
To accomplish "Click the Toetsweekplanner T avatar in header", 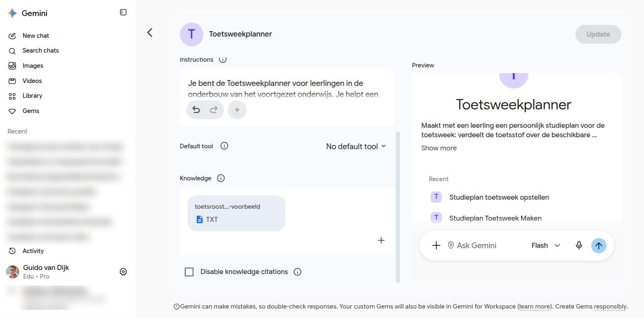I will (x=191, y=34).
